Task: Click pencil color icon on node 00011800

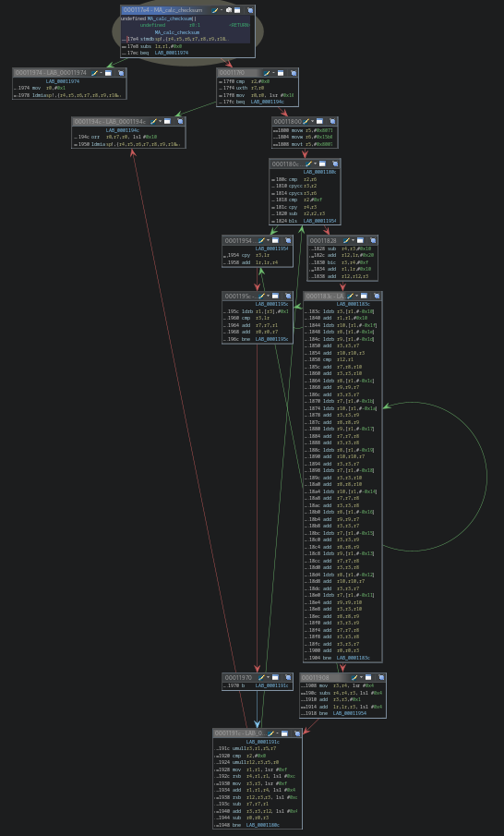Action: [x=306, y=122]
